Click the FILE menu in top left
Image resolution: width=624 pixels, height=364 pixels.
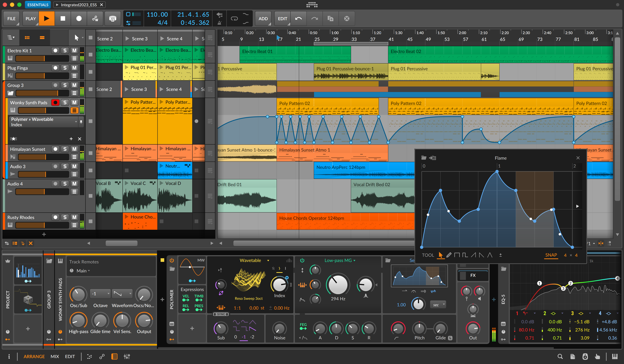(12, 18)
